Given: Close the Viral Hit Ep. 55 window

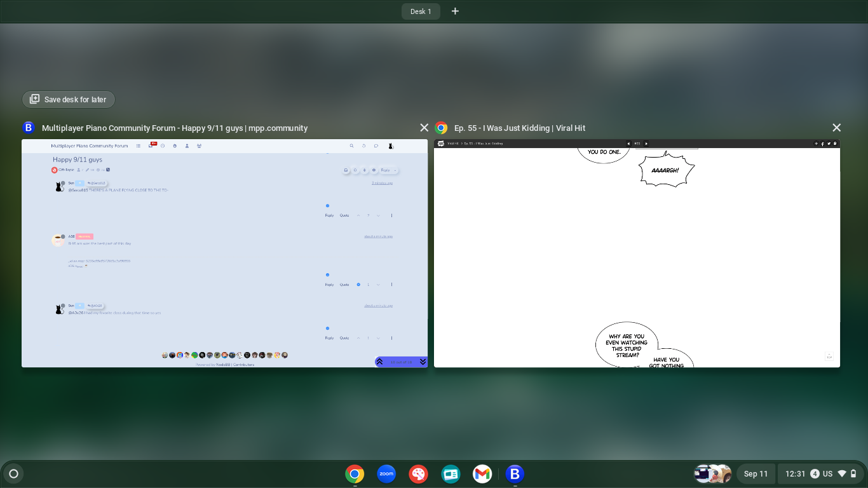Looking at the screenshot, I should 836,128.
